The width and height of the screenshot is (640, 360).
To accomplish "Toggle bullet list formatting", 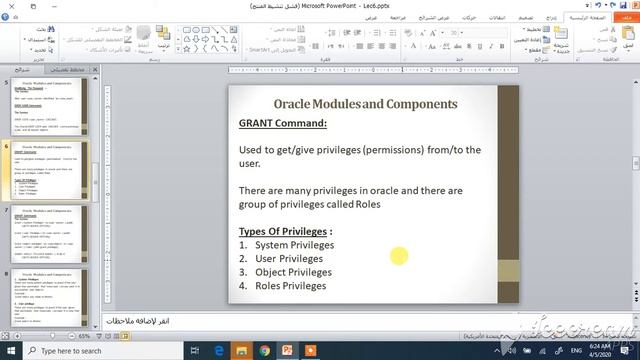I will click(393, 33).
